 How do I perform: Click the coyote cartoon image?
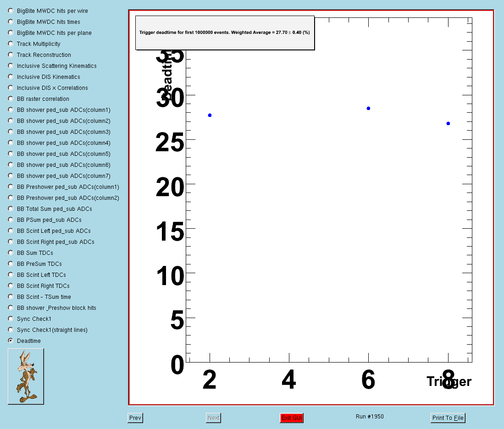[x=26, y=376]
